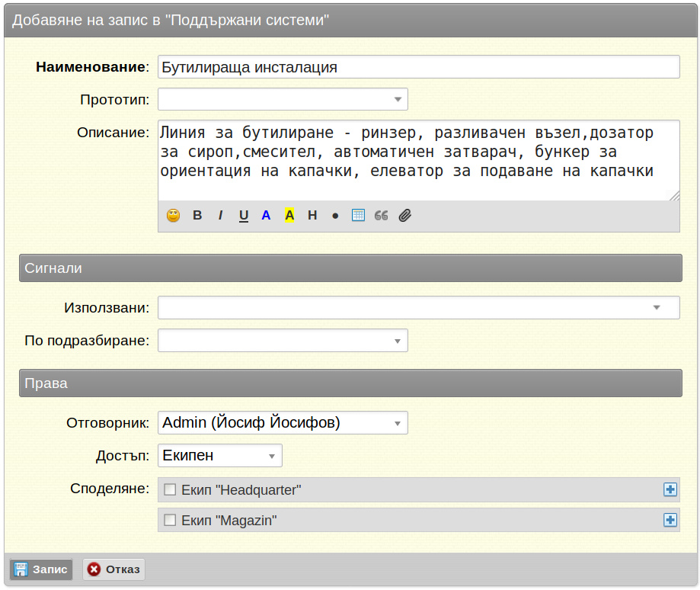The image size is (700, 590).
Task: Check the Екип "Magazin" sharing checkbox
Action: click(x=170, y=520)
